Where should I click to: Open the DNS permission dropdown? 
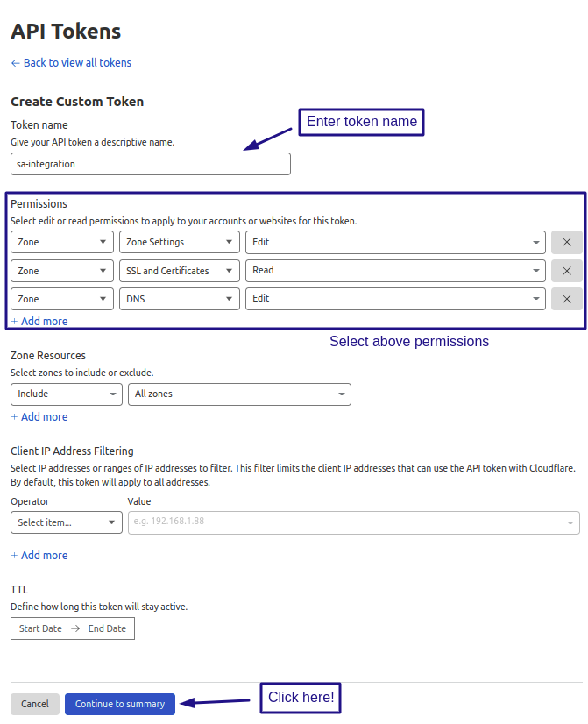coord(179,299)
